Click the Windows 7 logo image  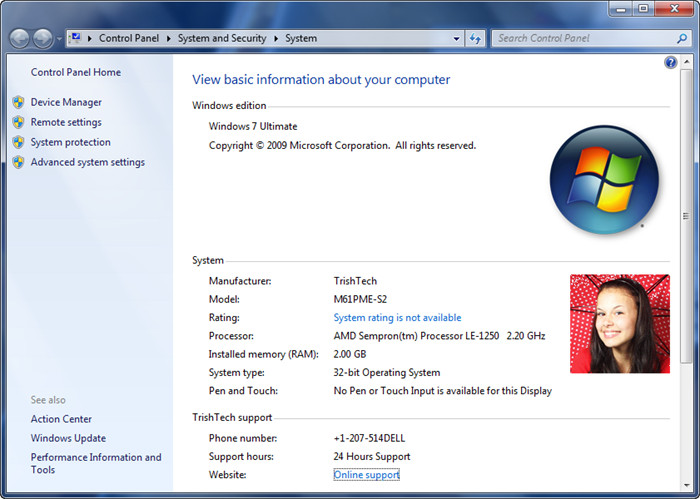tap(604, 180)
